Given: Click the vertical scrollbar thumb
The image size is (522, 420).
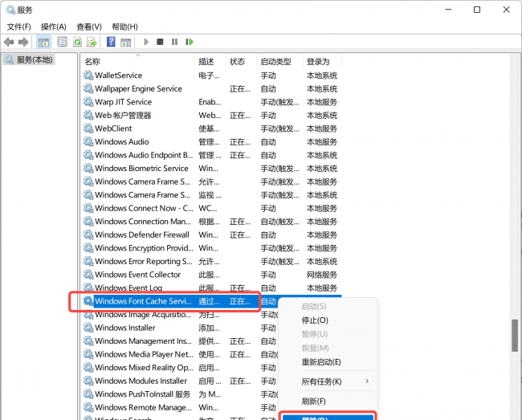Looking at the screenshot, I should pyautogui.click(x=515, y=336).
